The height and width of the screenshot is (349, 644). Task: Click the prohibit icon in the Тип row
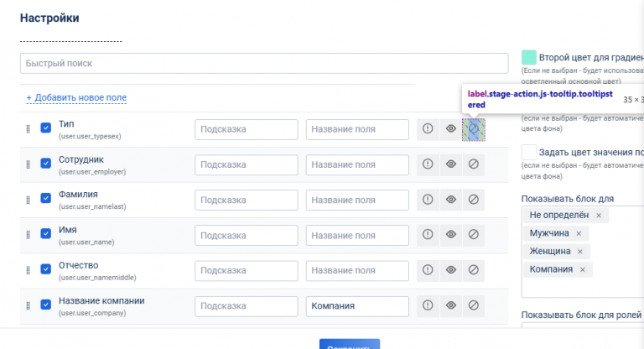coord(474,129)
